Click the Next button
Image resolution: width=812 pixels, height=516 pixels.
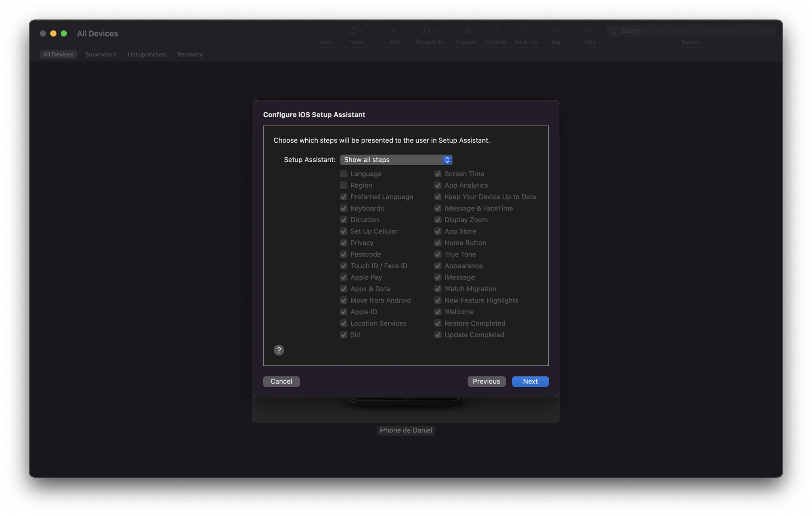530,381
